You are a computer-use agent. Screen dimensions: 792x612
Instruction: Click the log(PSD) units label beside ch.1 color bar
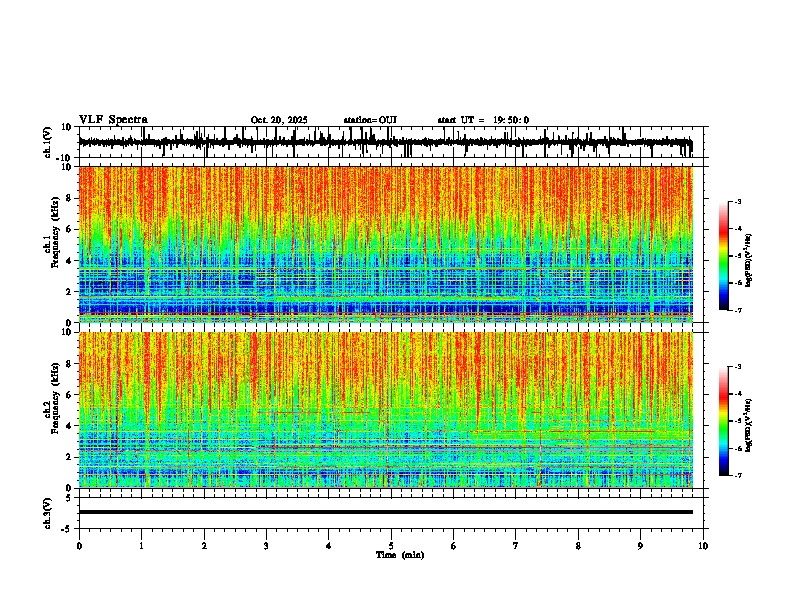pos(749,260)
